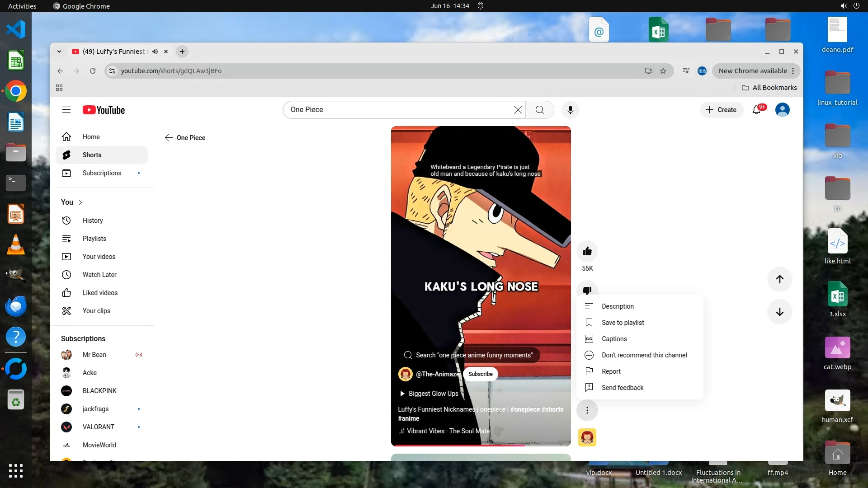Viewport: 868px width, 488px height.
Task: Expand the You section chevron
Action: (80, 202)
